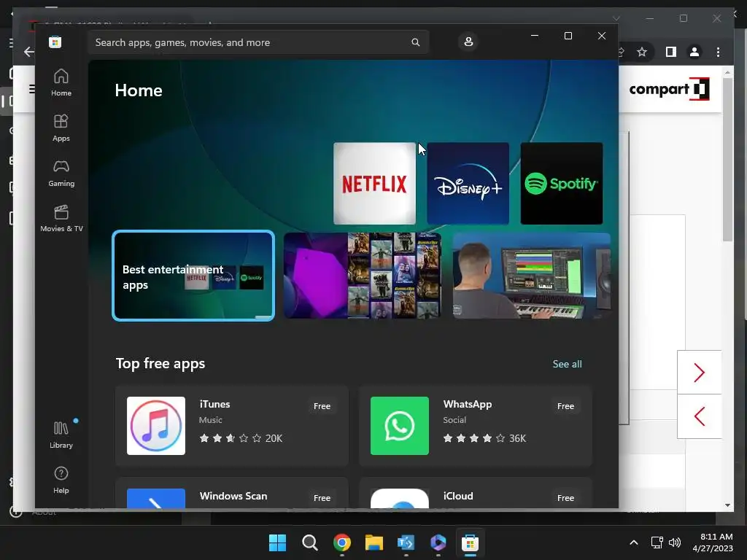Click the Social category under WhatsApp
This screenshot has height=560, width=747.
[x=454, y=420]
